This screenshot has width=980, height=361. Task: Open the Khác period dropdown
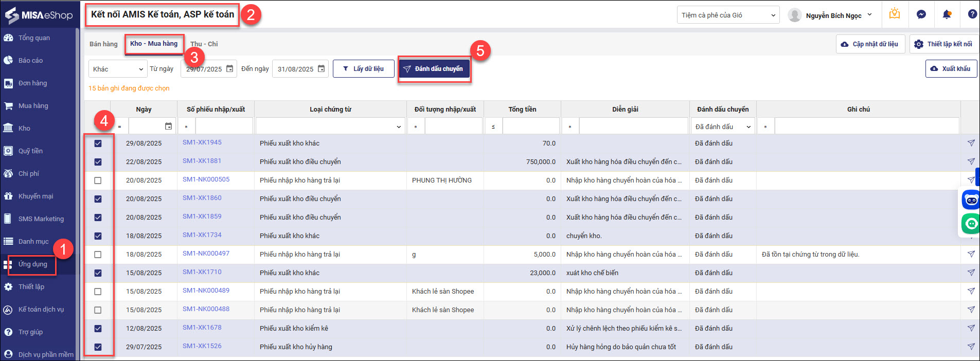click(x=118, y=69)
